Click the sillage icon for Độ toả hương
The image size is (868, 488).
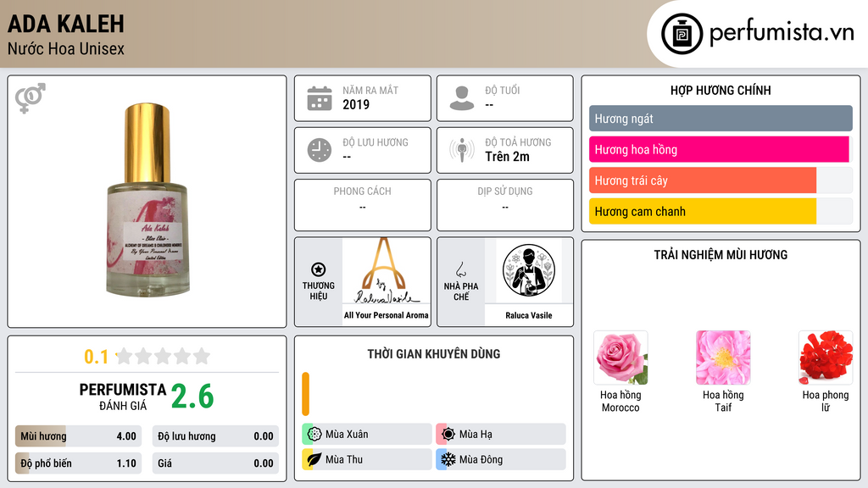point(462,150)
